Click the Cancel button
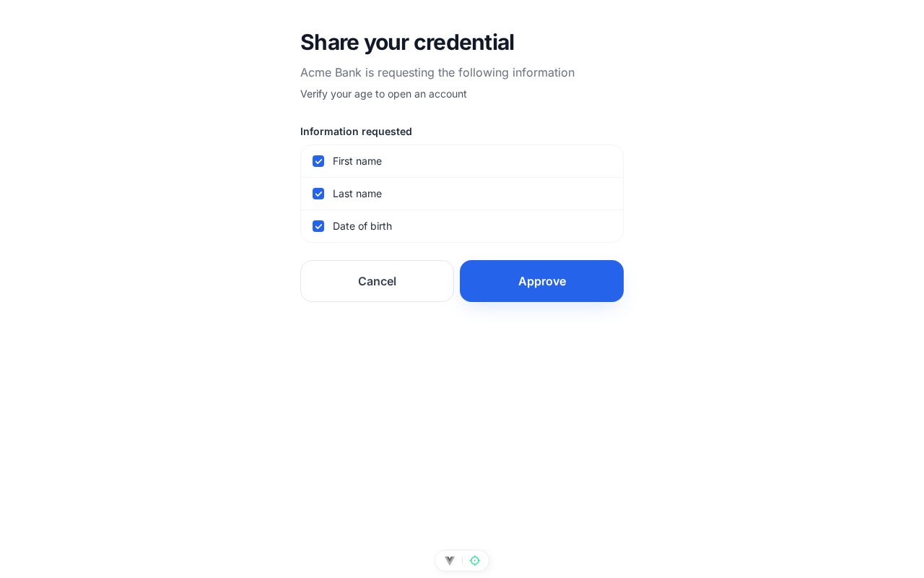Viewport: 924px width, 578px height. pos(377,281)
